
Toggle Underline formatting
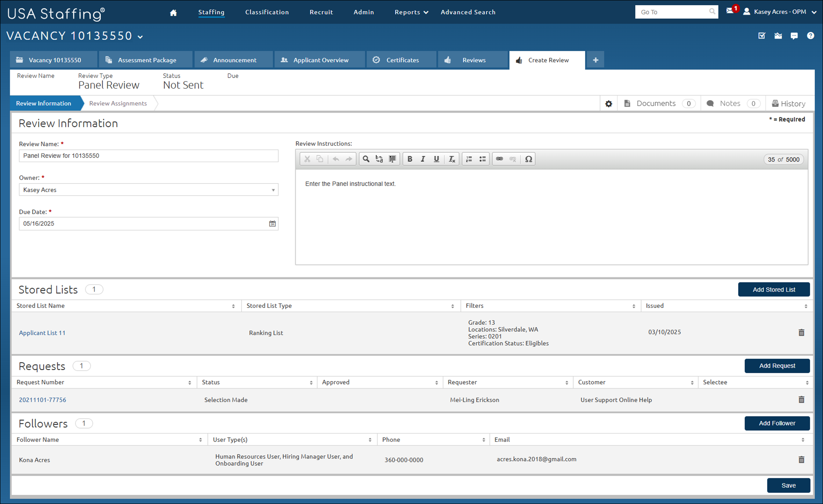coord(436,159)
